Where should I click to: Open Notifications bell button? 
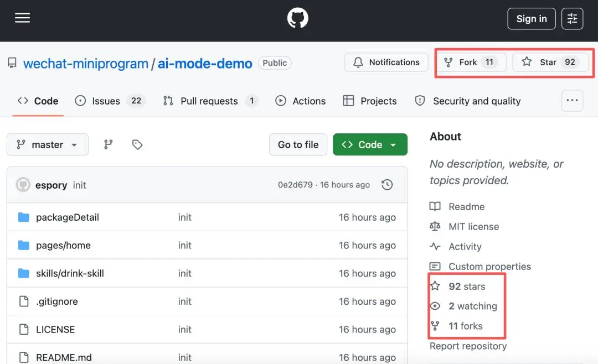386,62
